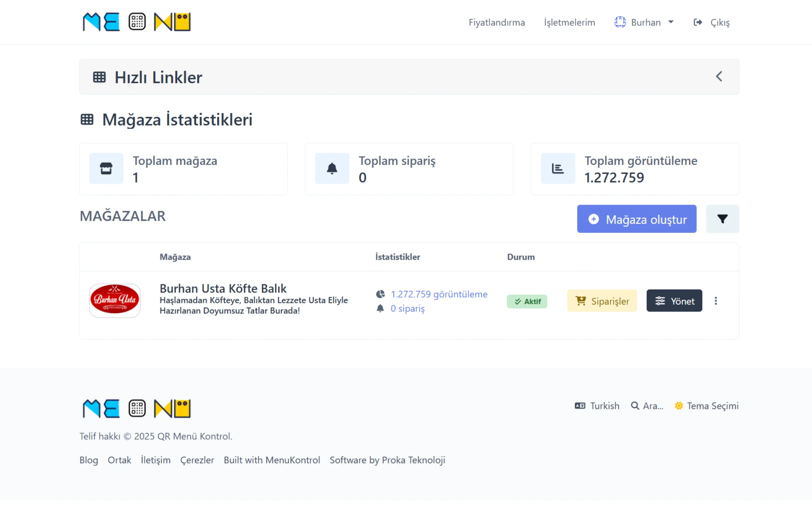
Task: Click the chart icon in Toplam görüntüleme card
Action: point(558,168)
